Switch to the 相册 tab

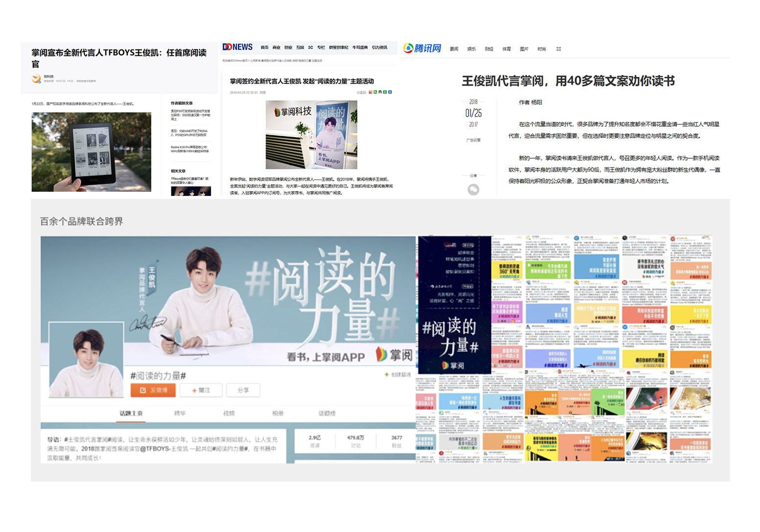278,413
